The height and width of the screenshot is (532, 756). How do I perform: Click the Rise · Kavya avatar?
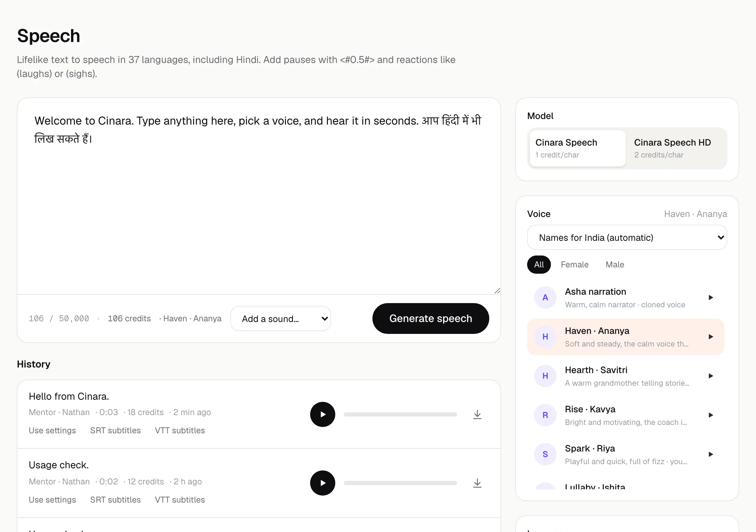(545, 415)
